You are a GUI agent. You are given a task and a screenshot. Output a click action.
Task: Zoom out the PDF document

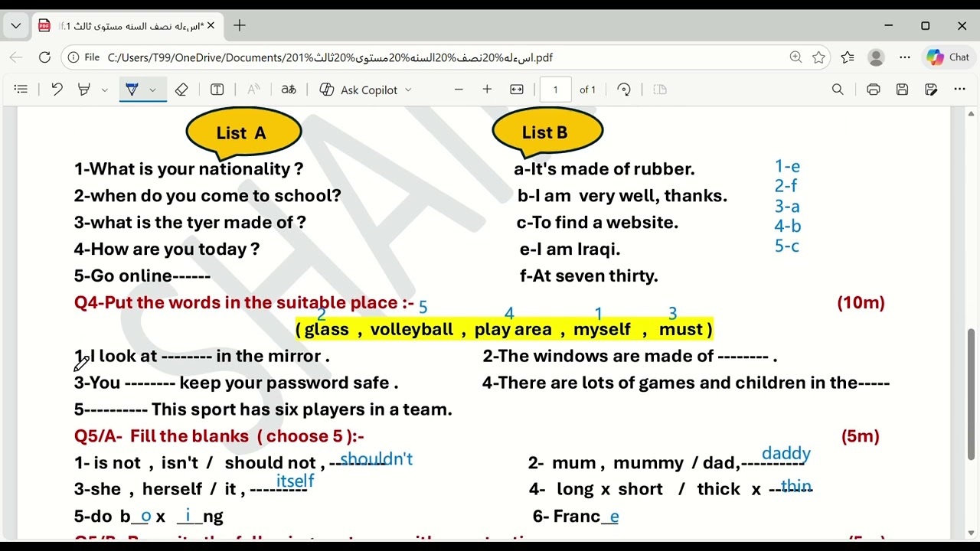point(459,90)
